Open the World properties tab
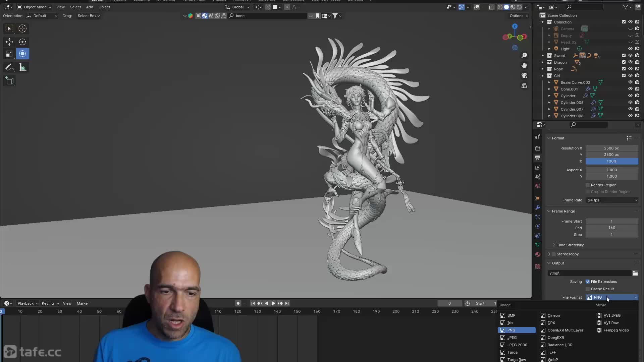This screenshot has width=644, height=362. click(x=538, y=186)
